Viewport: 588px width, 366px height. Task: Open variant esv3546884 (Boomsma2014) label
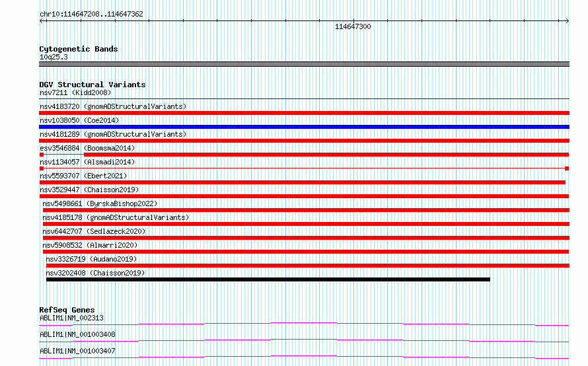click(x=87, y=148)
